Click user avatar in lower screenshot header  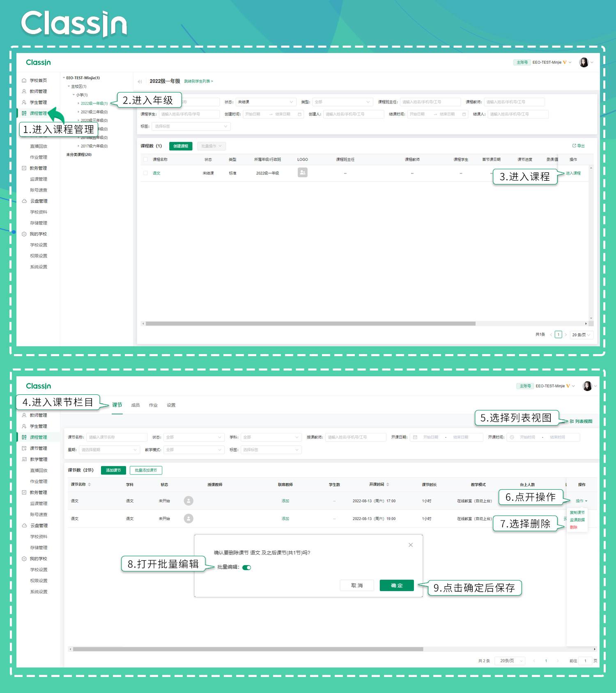[587, 386]
